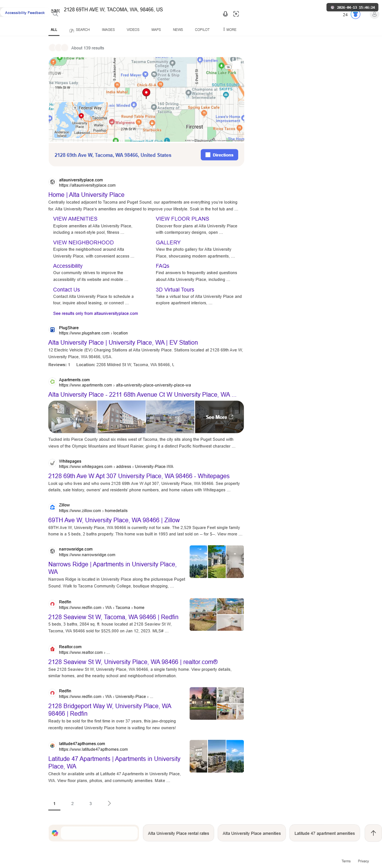Open the Contact Us sublink
This screenshot has width=382, height=868.
click(66, 290)
